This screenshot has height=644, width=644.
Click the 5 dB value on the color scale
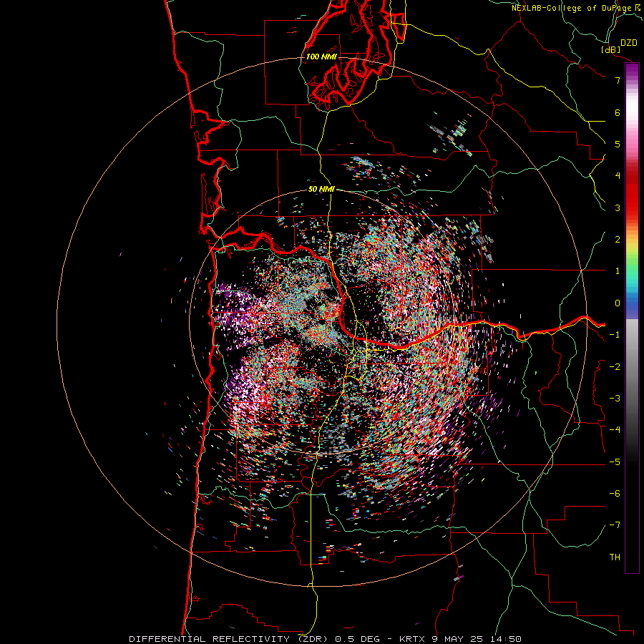click(x=618, y=144)
